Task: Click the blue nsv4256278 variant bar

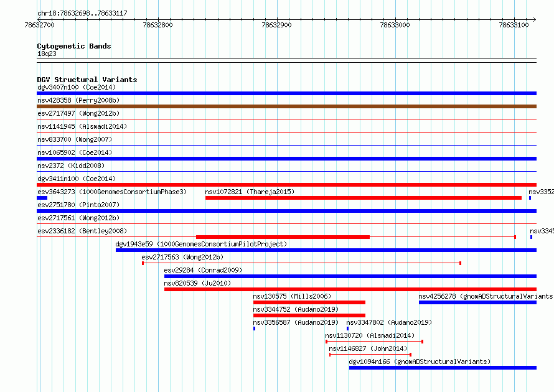Action: (x=477, y=302)
